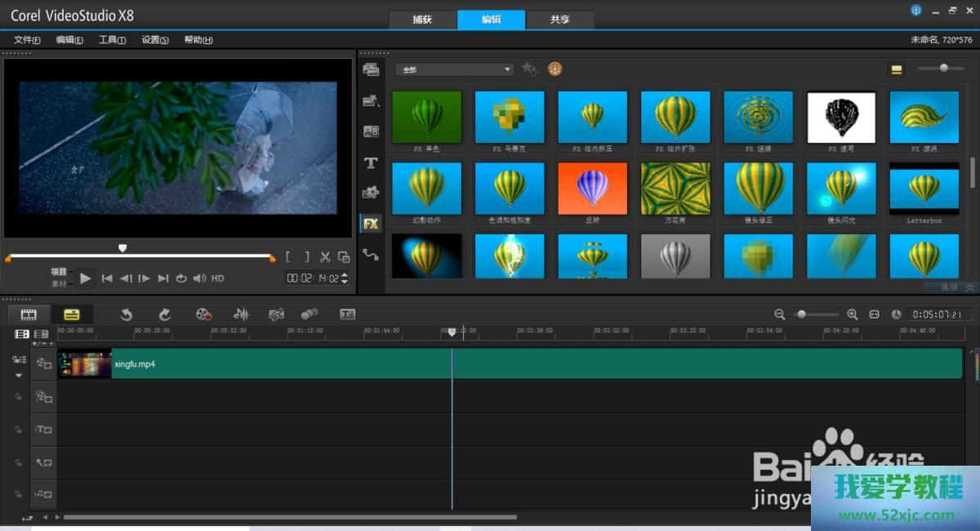Select the 万花筒 filter thumbnail
The width and height of the screenshot is (980, 531).
click(675, 189)
